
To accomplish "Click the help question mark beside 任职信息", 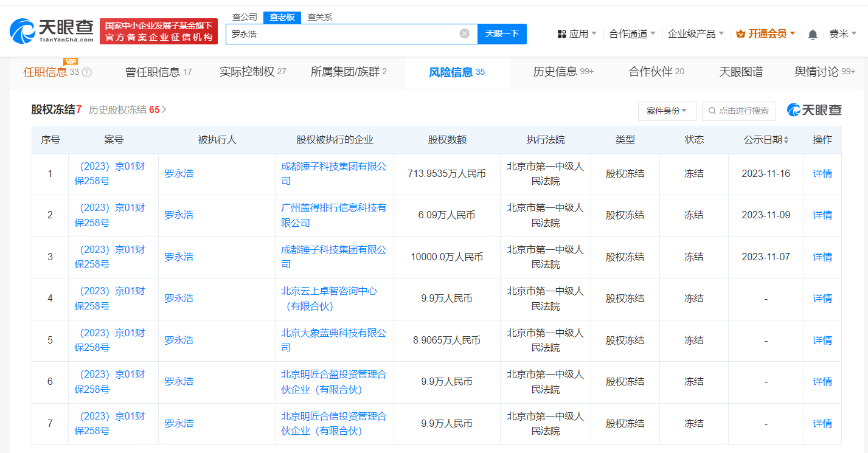I will (87, 72).
